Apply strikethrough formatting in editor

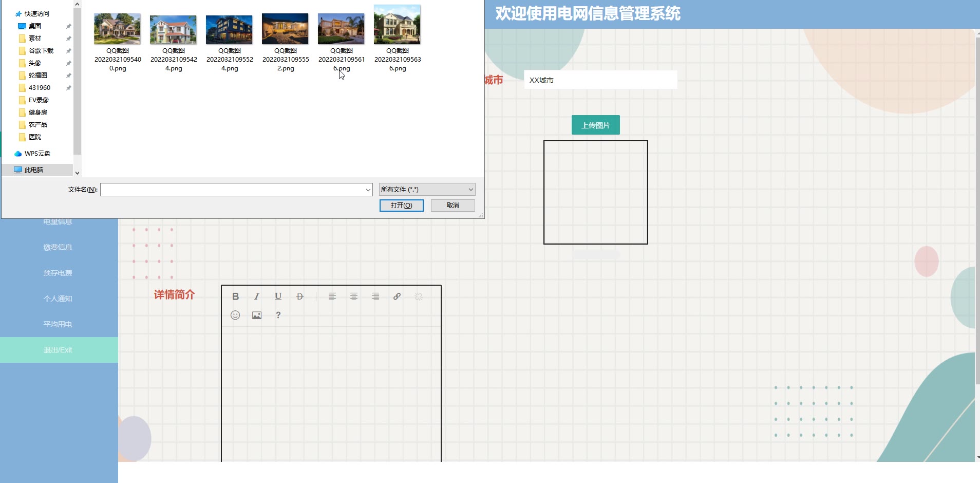tap(300, 296)
